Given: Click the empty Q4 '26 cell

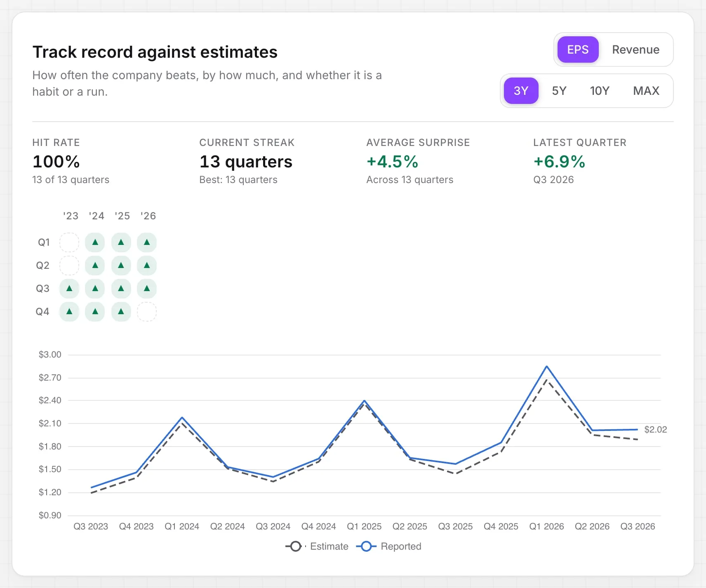Looking at the screenshot, I should [x=147, y=311].
